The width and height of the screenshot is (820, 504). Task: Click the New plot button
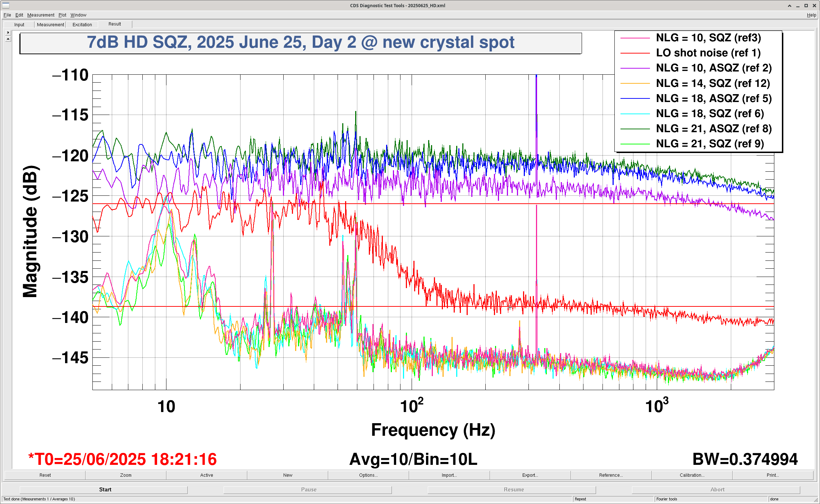(x=288, y=475)
